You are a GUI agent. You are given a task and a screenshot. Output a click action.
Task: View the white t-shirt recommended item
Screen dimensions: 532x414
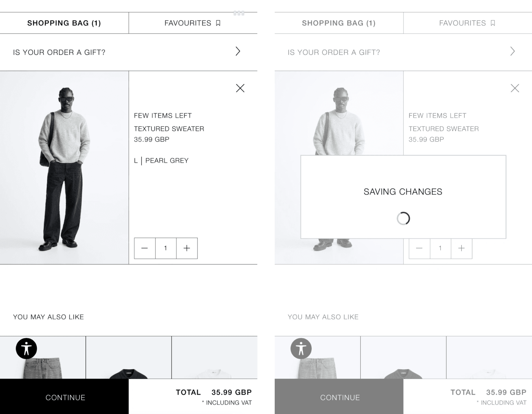click(x=214, y=357)
